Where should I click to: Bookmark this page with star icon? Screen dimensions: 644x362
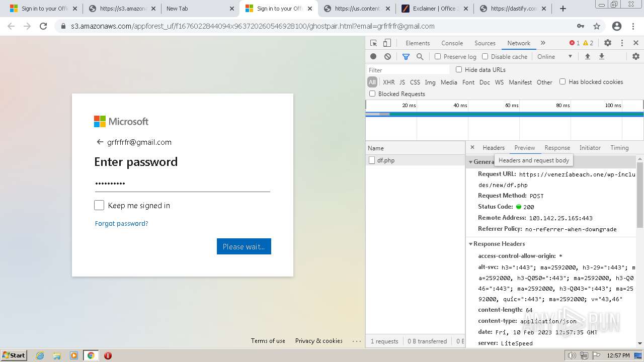597,26
